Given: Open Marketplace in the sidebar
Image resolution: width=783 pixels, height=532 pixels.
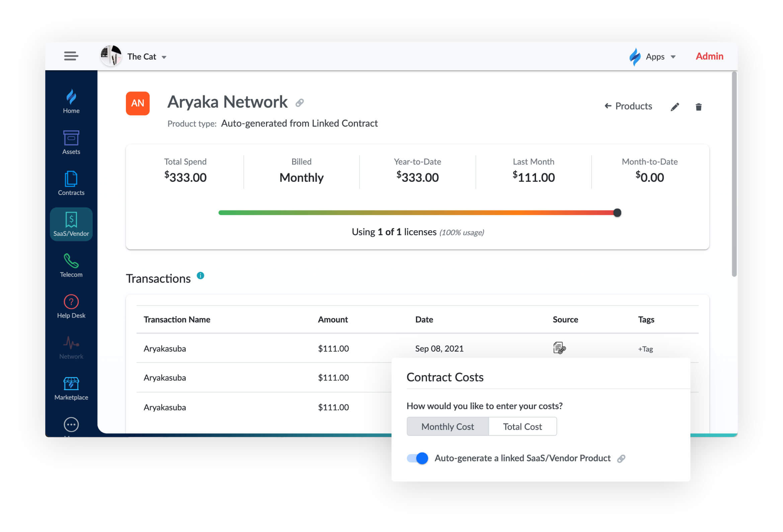Looking at the screenshot, I should (71, 388).
